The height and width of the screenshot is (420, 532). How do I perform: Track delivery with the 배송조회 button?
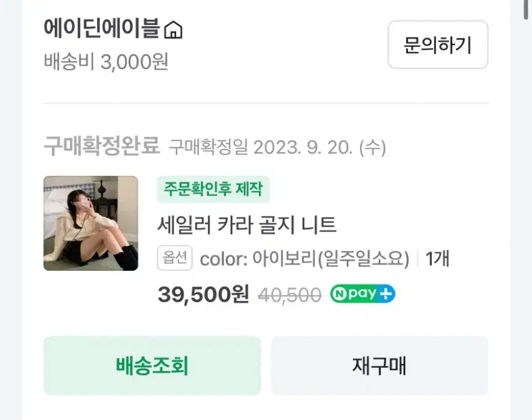(x=152, y=365)
